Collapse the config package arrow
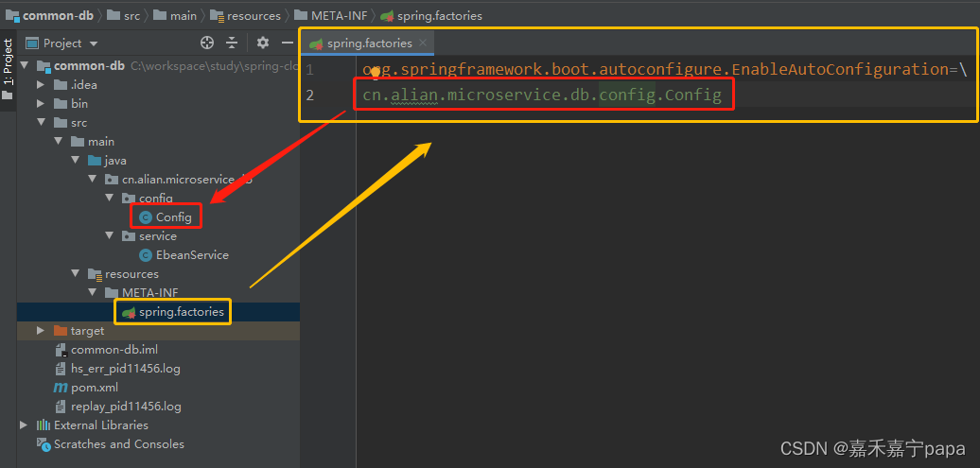The width and height of the screenshot is (980, 468). click(110, 198)
